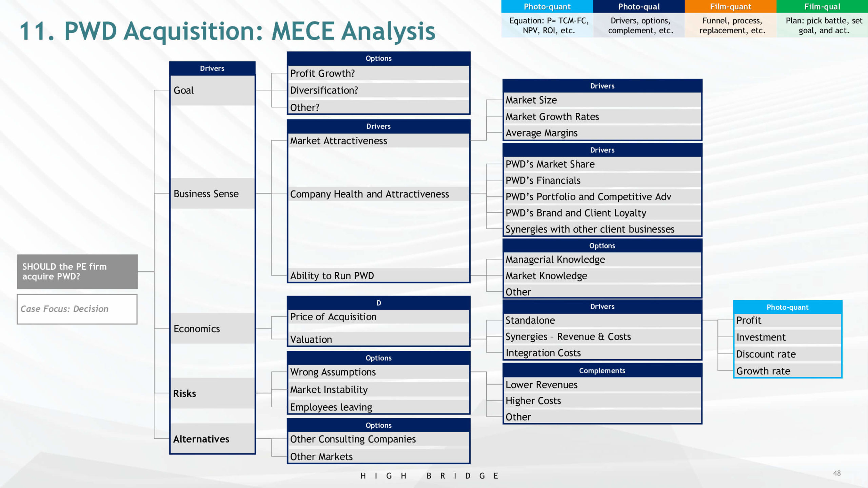
Task: Click the 'HIGH BRIDGE' footer text
Action: tap(429, 476)
